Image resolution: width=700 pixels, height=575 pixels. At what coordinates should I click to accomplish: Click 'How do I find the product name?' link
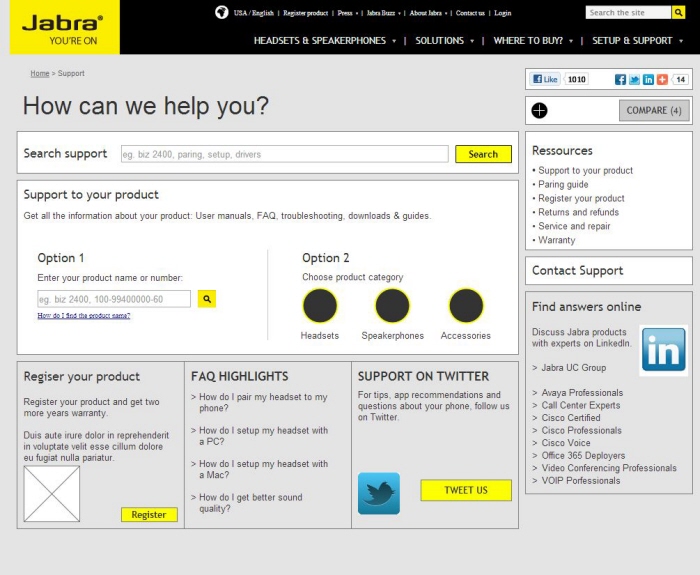[84, 316]
